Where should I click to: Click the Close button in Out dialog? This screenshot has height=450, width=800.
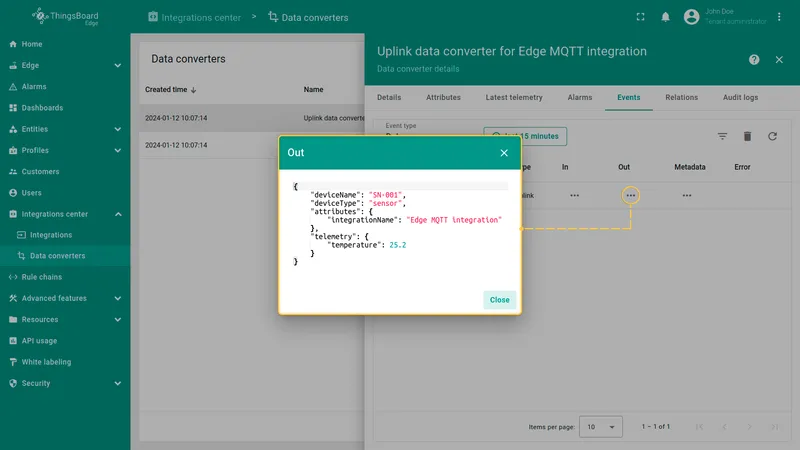point(499,300)
